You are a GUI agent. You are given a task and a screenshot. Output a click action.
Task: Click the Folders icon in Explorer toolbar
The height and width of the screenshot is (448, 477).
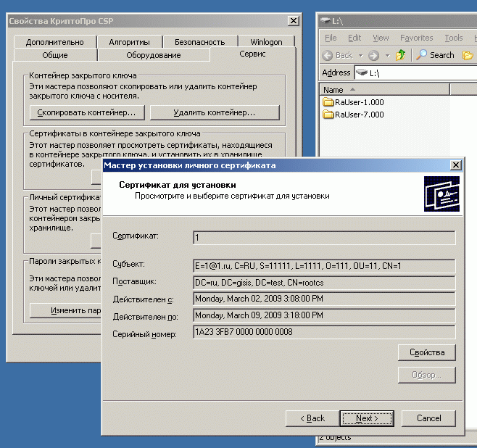pyautogui.click(x=468, y=55)
